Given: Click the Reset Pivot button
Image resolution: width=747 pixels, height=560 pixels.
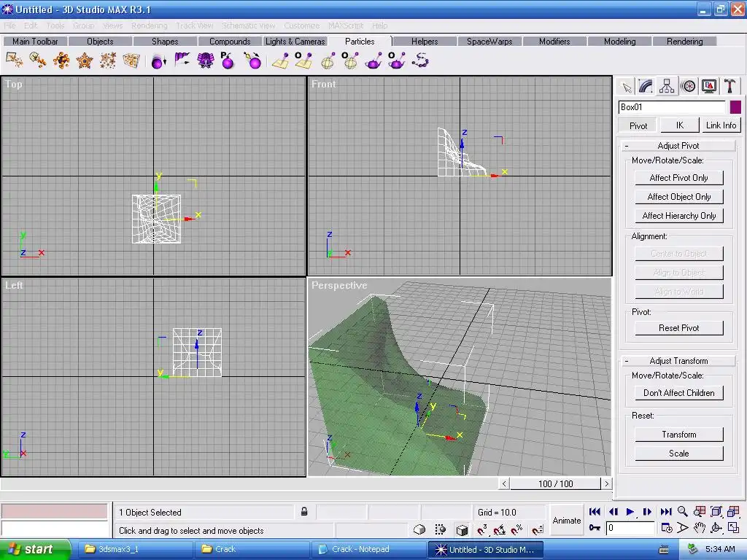Looking at the screenshot, I should [679, 328].
